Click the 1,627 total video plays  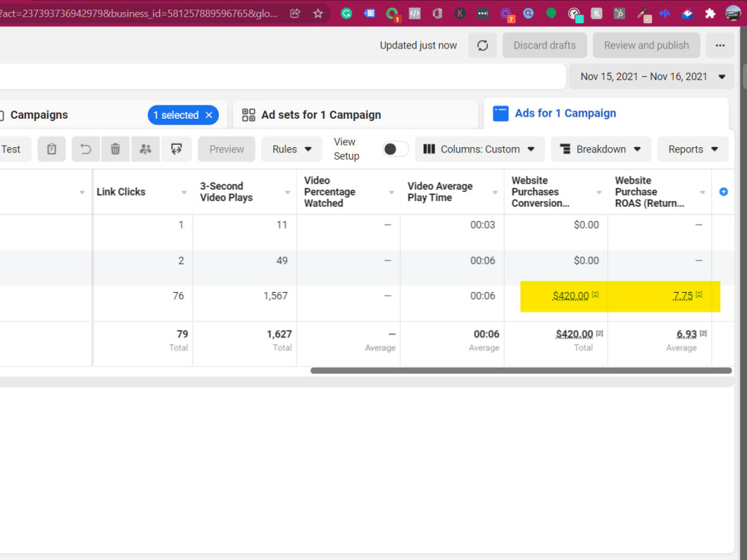point(279,334)
